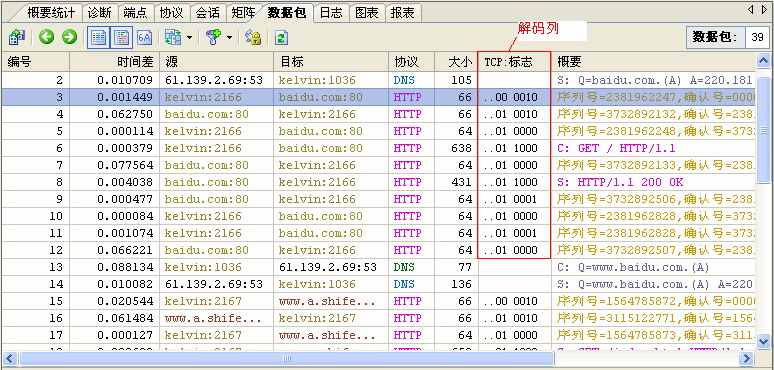This screenshot has width=774, height=370.
Task: Click the packet layout arrangement icon
Action: coord(173,37)
